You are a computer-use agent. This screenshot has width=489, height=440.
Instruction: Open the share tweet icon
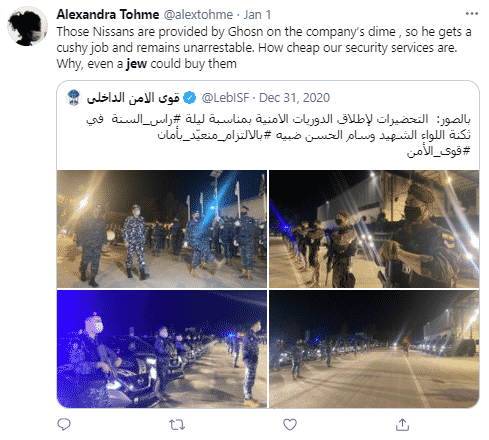click(x=402, y=424)
